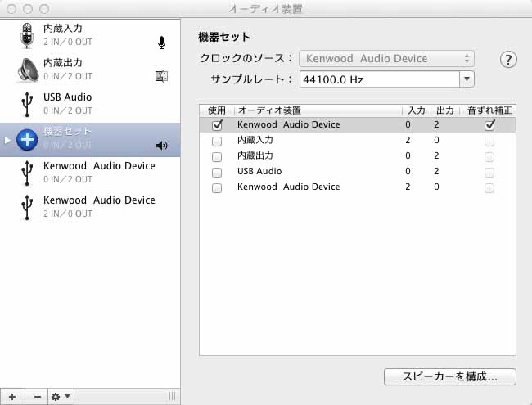Image resolution: width=532 pixels, height=405 pixels.
Task: Click the blue plus aggregate device icon
Action: (27, 140)
